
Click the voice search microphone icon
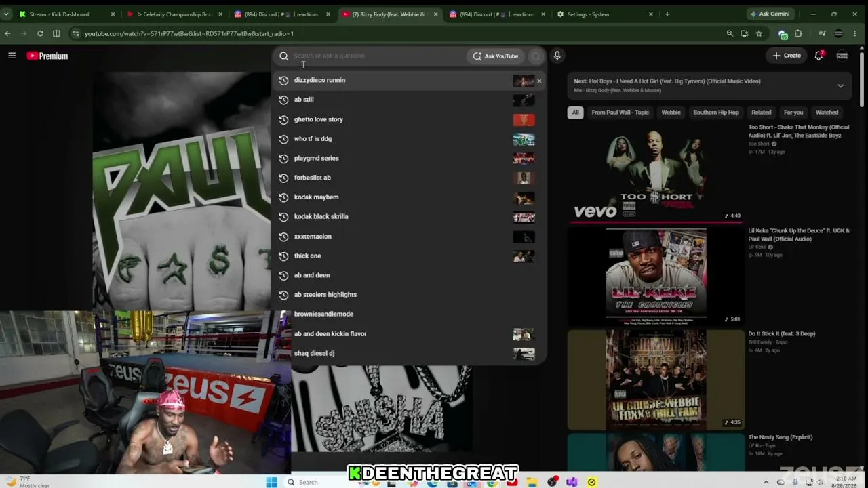(x=557, y=56)
